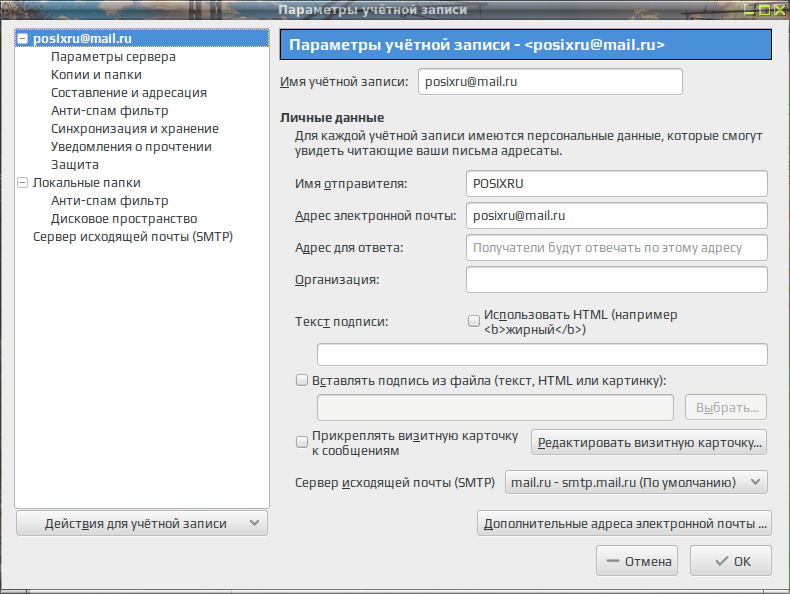Screen dimensions: 790x594
Task: Select Локальные папки in the tree
Action: click(87, 183)
